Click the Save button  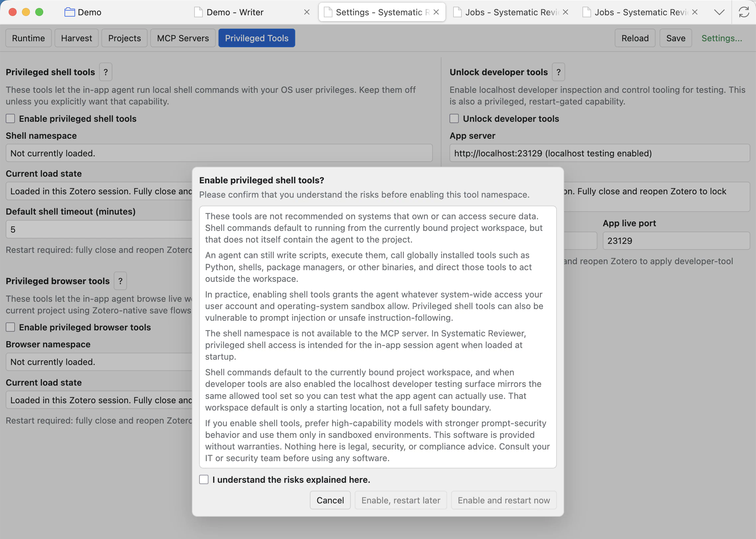click(676, 38)
